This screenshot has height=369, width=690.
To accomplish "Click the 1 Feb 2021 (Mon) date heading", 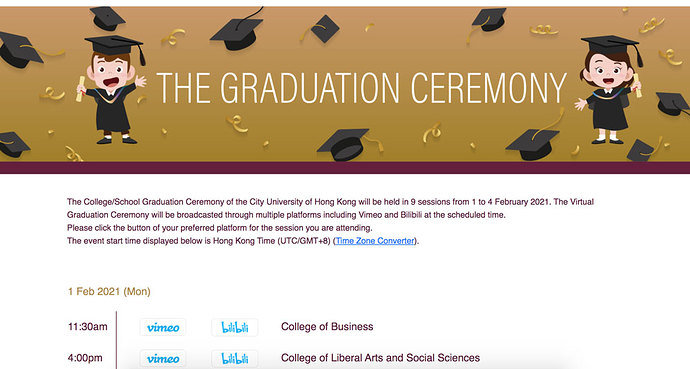I will point(109,292).
